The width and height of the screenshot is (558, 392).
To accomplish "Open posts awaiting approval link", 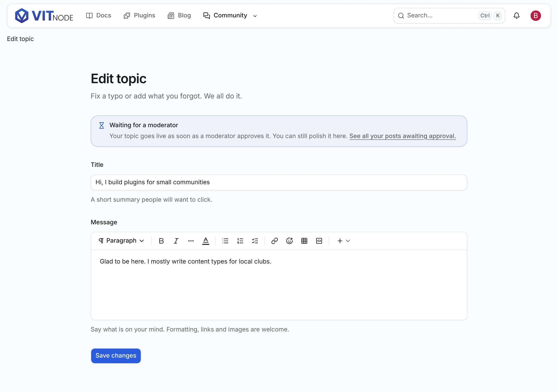I will 402,136.
